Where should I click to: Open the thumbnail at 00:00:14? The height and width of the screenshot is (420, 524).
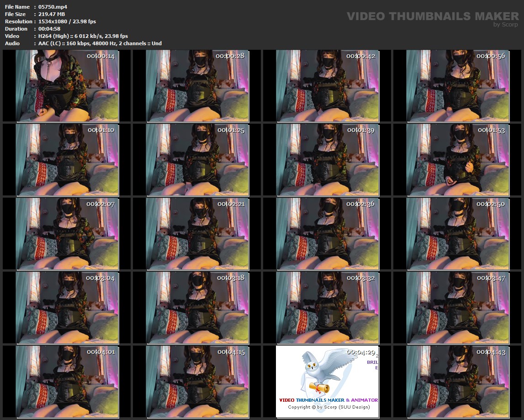point(67,86)
